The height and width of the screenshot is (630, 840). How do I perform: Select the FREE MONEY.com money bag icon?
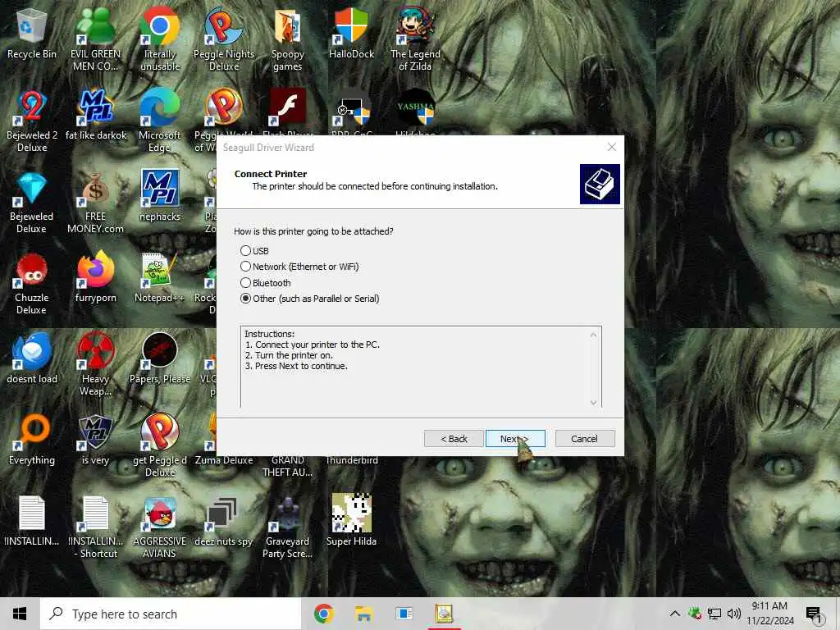pyautogui.click(x=95, y=203)
